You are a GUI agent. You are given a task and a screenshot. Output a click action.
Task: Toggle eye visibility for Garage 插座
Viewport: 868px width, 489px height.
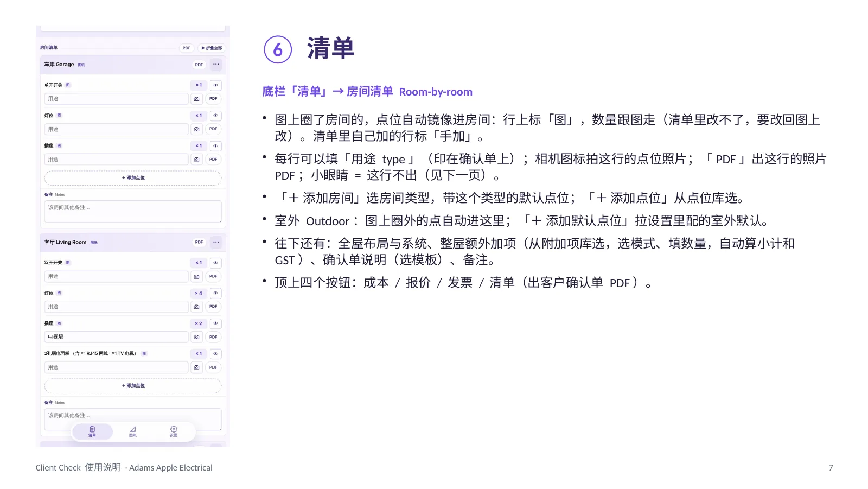pyautogui.click(x=215, y=146)
